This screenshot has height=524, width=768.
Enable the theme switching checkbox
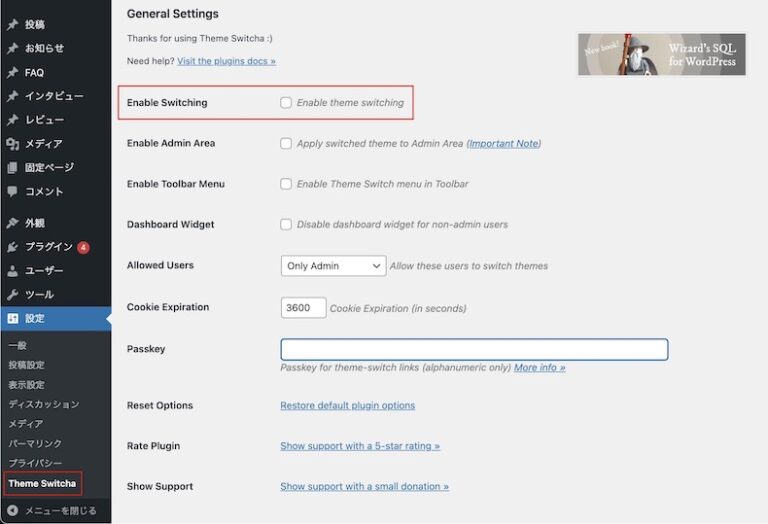(286, 102)
